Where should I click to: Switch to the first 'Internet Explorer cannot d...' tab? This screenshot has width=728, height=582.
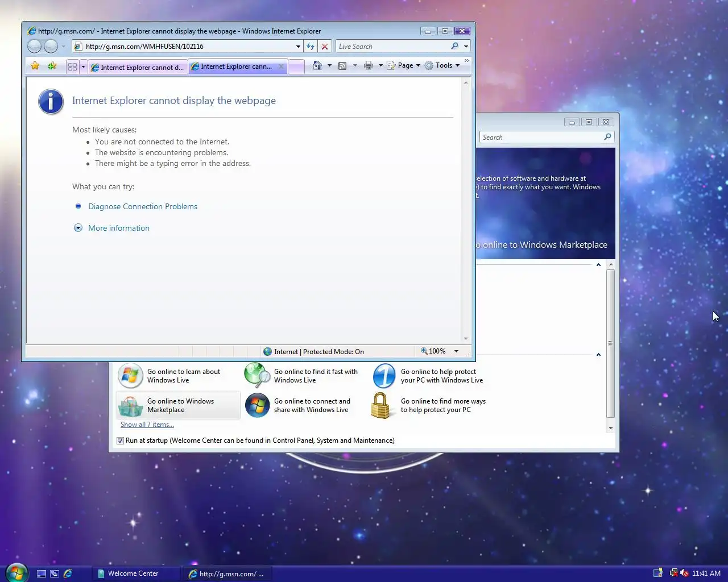pos(138,67)
